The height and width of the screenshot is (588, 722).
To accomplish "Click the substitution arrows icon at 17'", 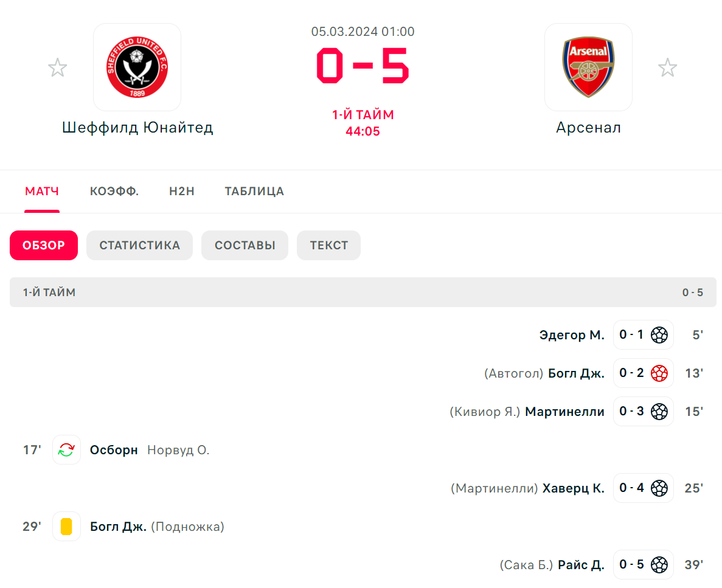I will pos(66,449).
